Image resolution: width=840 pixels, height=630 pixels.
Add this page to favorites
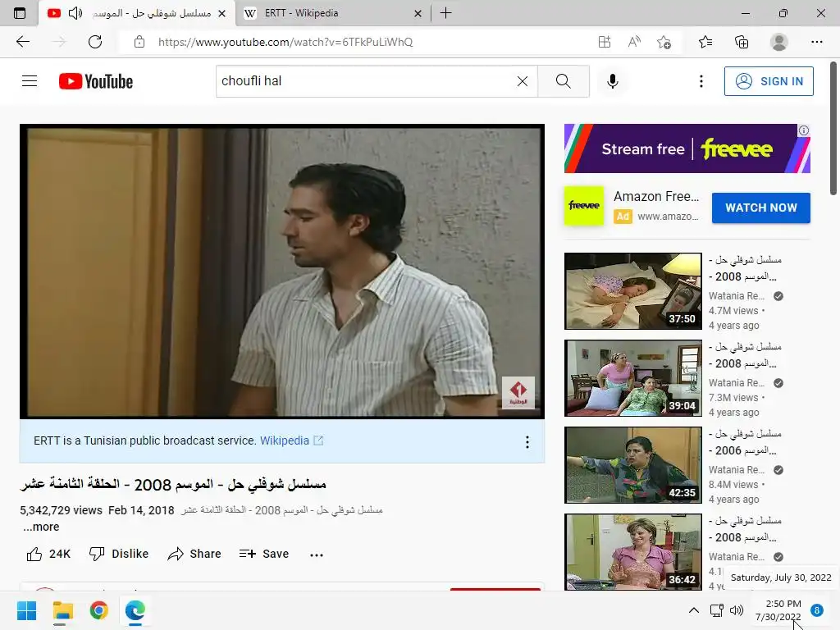tap(664, 42)
